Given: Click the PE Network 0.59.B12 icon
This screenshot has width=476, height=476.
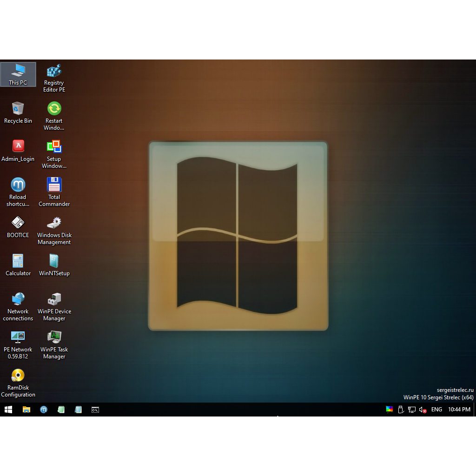Looking at the screenshot, I should pyautogui.click(x=18, y=345).
